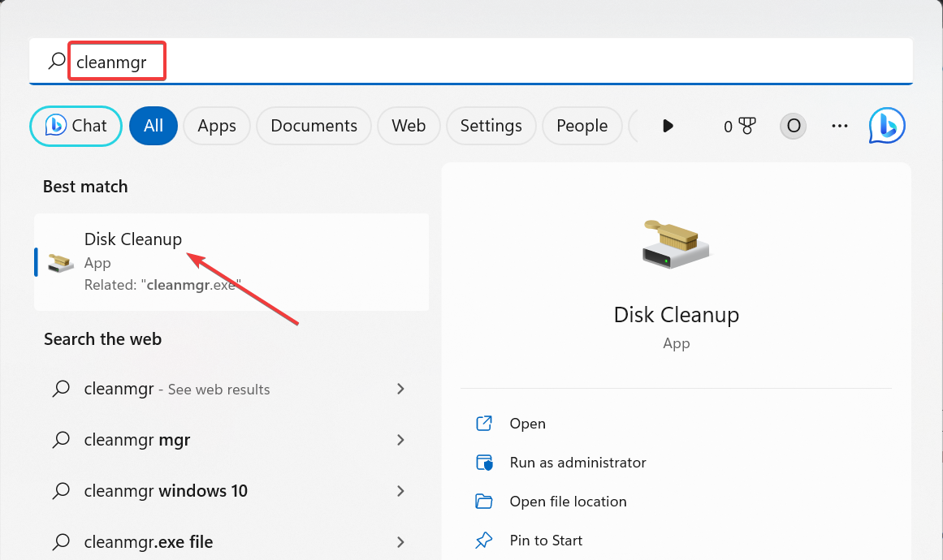Expand the cleanmgr windows 10 suggestion
The width and height of the screenshot is (943, 560).
400,490
